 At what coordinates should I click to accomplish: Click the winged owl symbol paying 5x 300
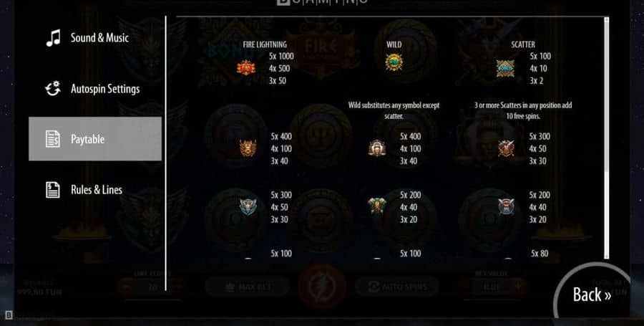pyautogui.click(x=248, y=207)
